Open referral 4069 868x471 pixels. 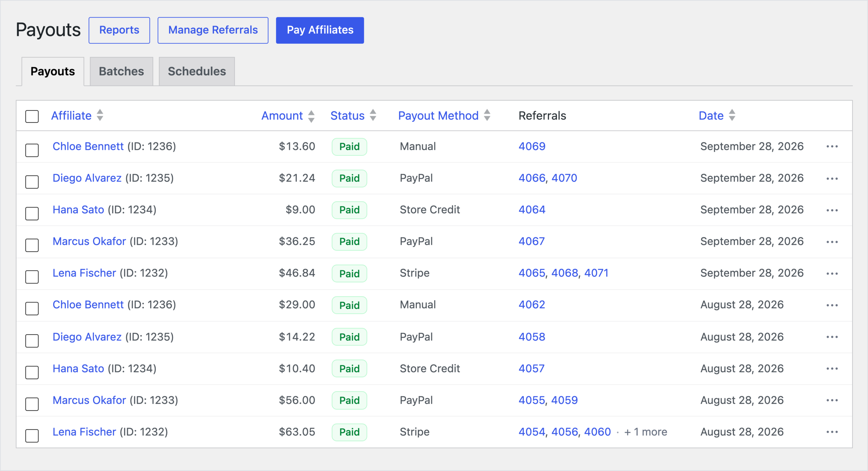[x=532, y=146]
